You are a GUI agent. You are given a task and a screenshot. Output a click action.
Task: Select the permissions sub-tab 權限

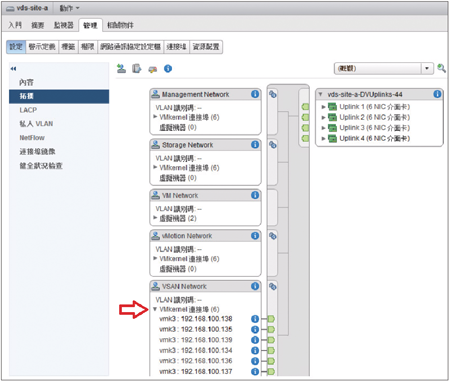pyautogui.click(x=88, y=47)
